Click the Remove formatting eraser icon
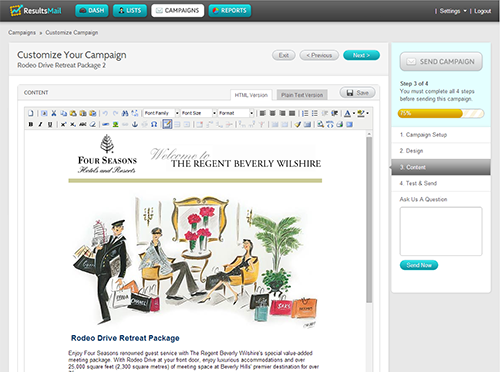This screenshot has width=500, height=372. (92, 124)
